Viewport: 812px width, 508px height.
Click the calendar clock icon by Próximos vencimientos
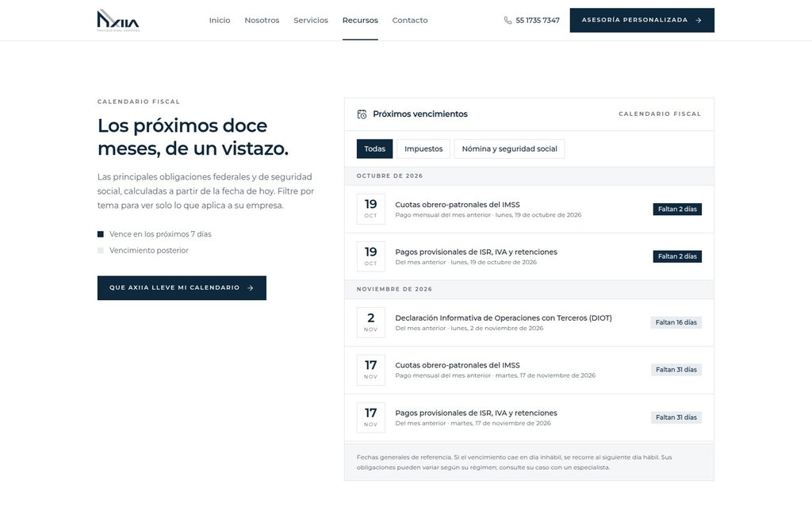click(362, 114)
